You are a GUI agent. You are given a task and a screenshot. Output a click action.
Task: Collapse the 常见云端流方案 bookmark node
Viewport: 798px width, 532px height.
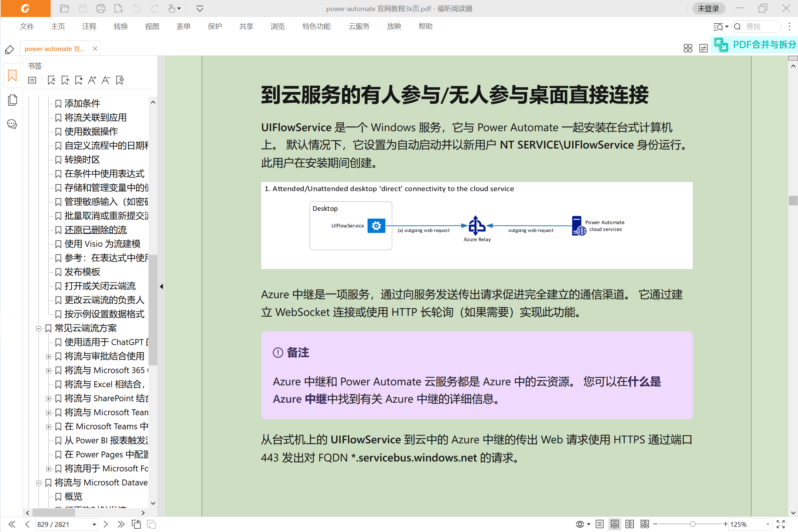pyautogui.click(x=38, y=328)
